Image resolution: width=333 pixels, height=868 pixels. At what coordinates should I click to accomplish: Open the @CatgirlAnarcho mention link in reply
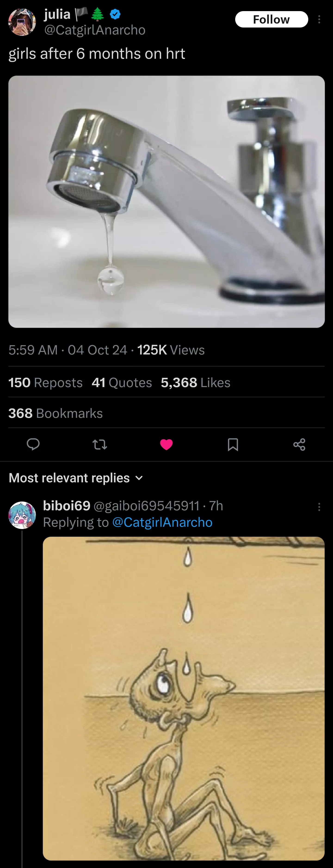(162, 522)
